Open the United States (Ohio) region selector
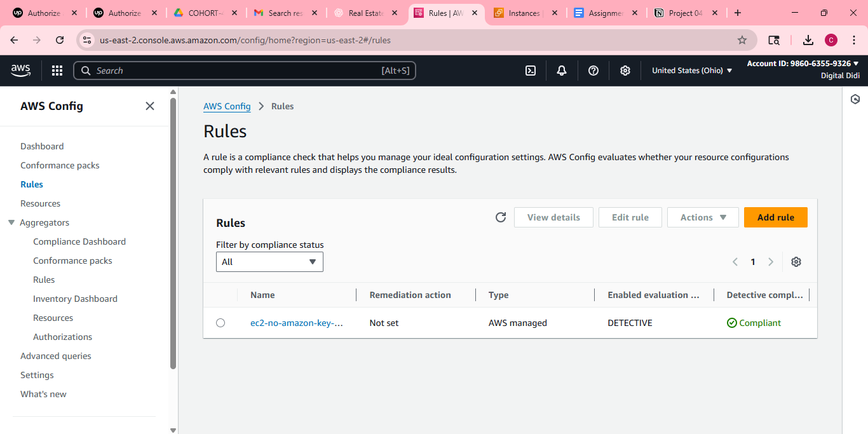This screenshot has width=868, height=434. click(692, 71)
